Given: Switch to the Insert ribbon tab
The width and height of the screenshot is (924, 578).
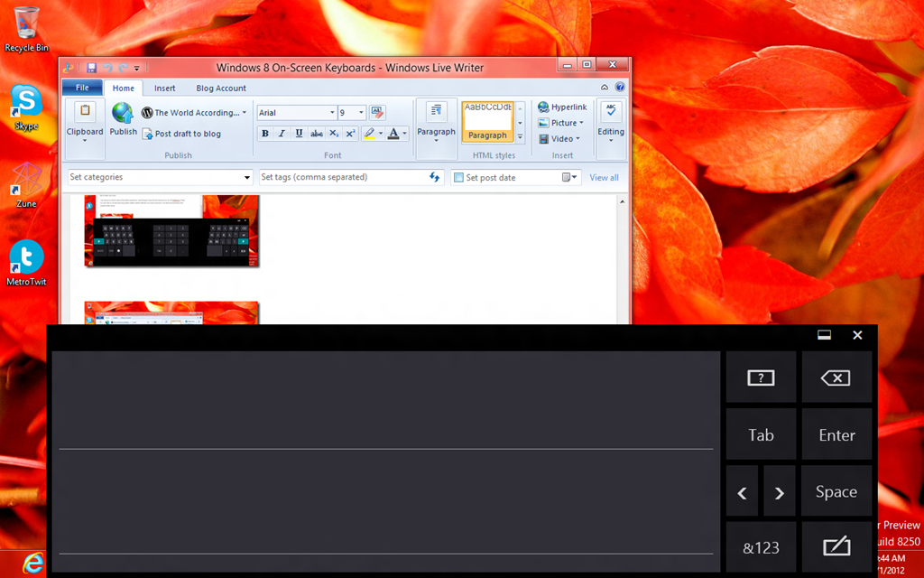Looking at the screenshot, I should 164,89.
